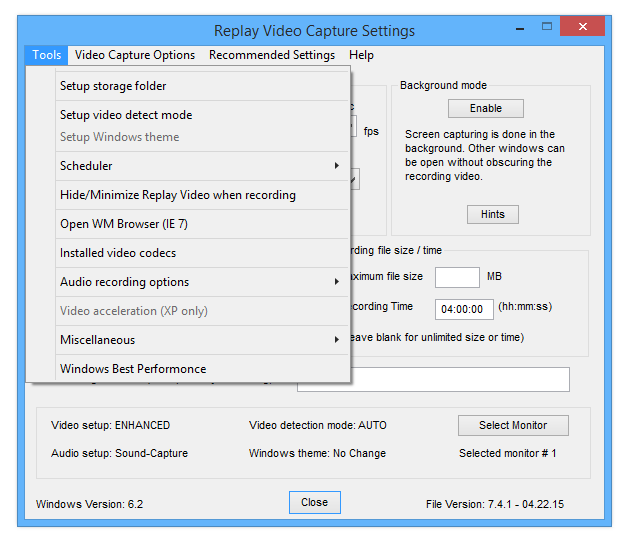Click 'Windows theme: No Change' text
This screenshot has width=629, height=546.
(317, 453)
